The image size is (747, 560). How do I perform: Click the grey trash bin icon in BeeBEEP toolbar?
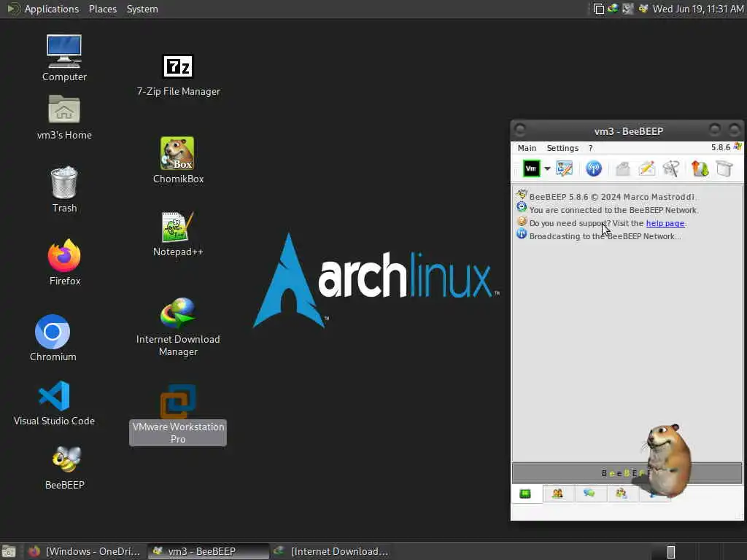pos(724,168)
